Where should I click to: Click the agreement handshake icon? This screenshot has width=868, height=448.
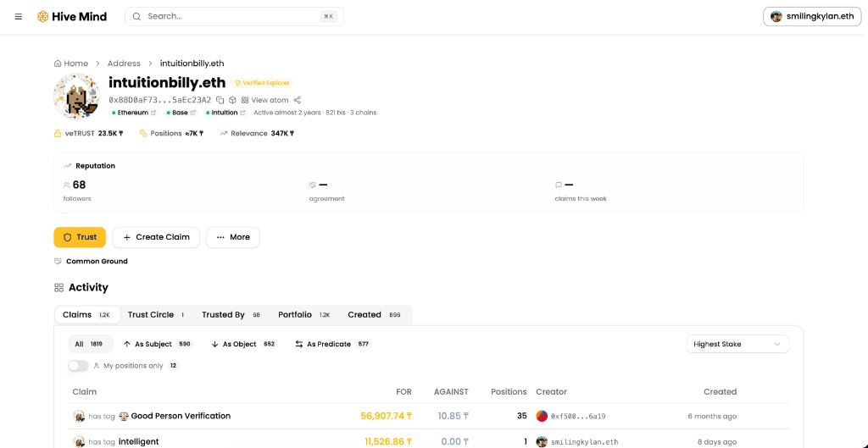313,185
